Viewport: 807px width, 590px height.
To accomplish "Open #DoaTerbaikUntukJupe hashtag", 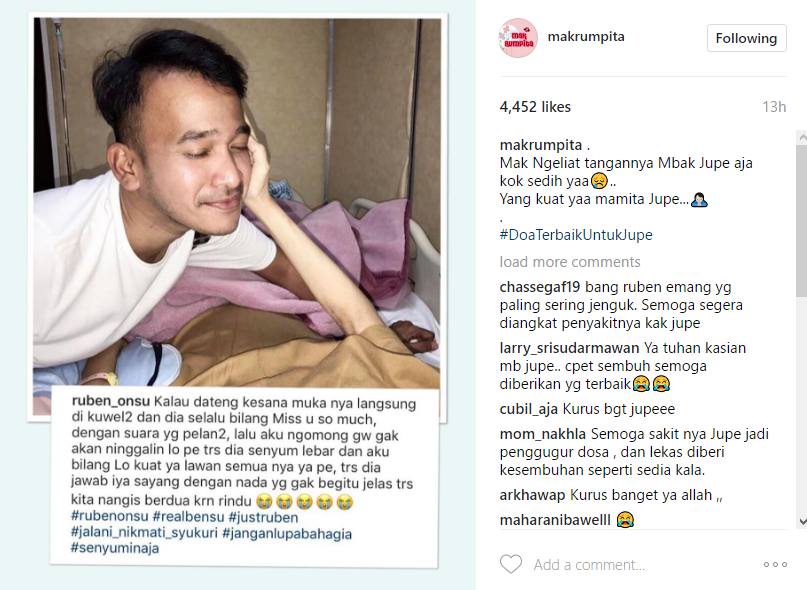I will click(576, 235).
